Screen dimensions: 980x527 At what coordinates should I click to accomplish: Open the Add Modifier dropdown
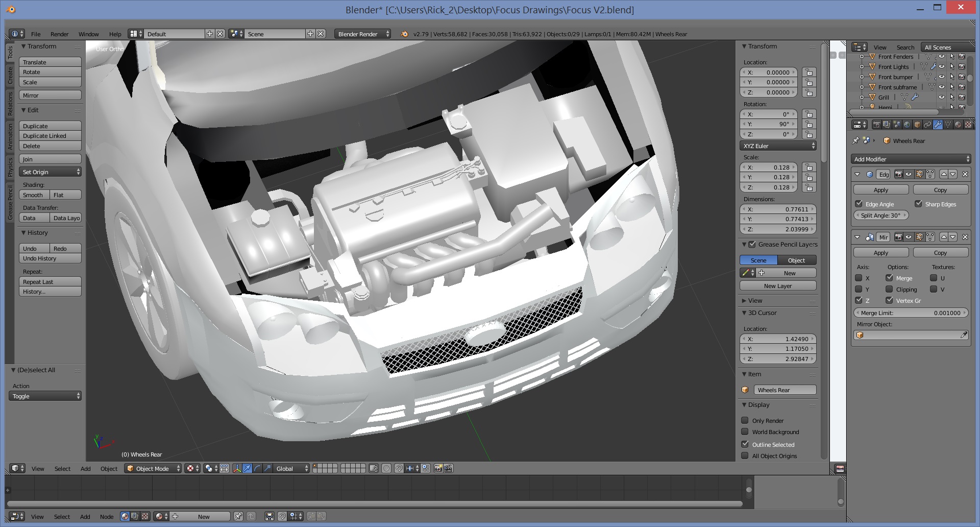[911, 159]
